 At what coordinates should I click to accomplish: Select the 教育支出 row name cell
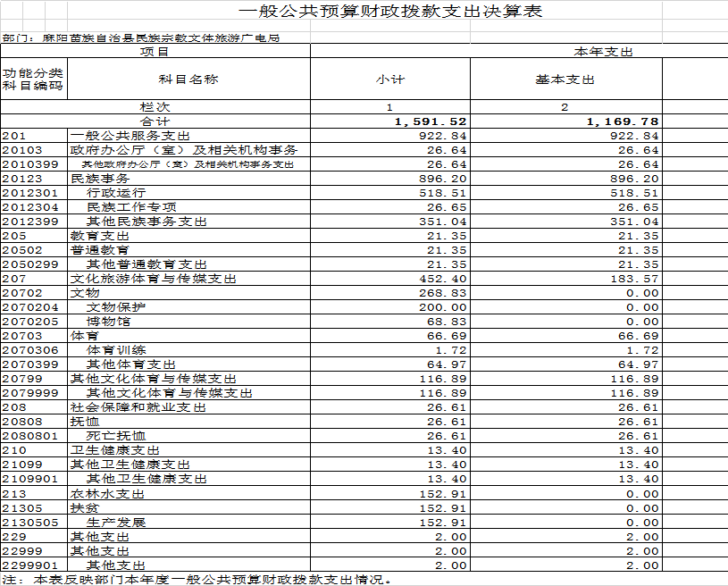click(100, 235)
